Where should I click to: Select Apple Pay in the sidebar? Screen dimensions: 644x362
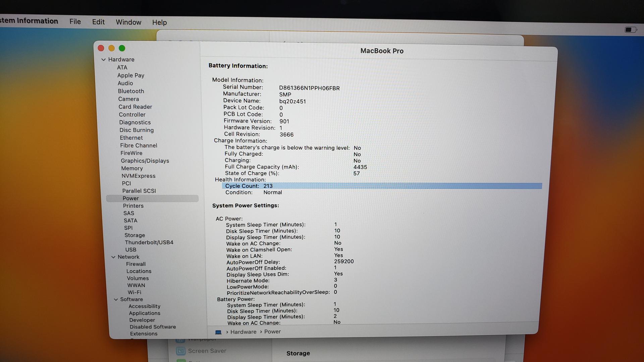point(131,75)
